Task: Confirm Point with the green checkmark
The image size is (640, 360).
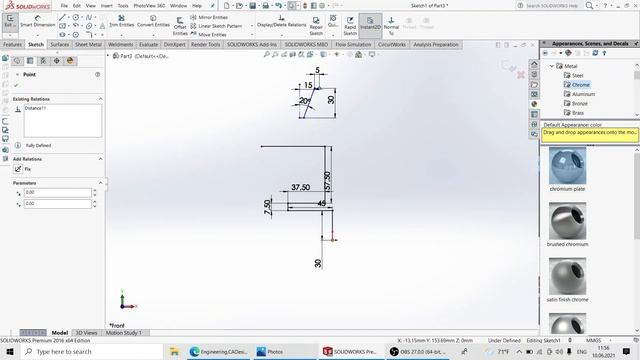Action: coord(16,85)
